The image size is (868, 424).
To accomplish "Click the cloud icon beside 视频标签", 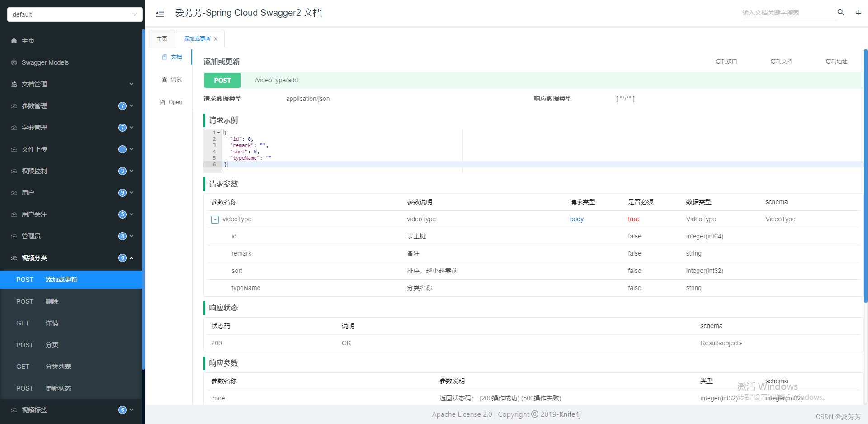I will 14,410.
